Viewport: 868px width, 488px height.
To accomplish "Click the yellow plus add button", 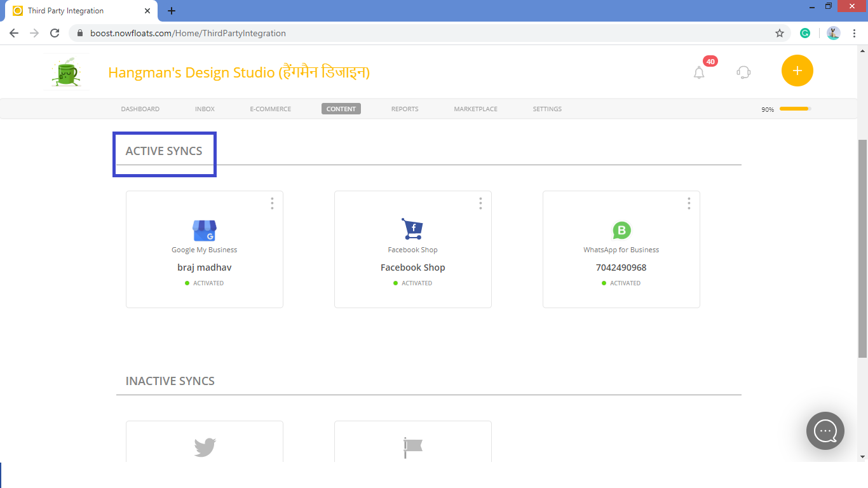I will (x=797, y=71).
